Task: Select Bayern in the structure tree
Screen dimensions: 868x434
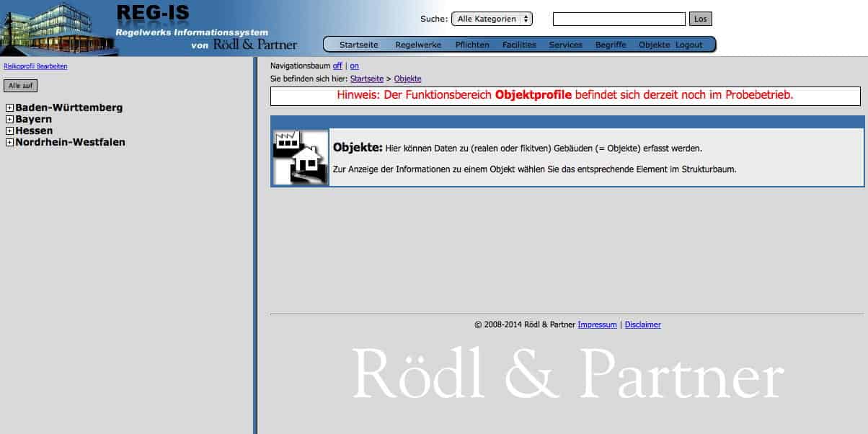Action: click(x=34, y=119)
